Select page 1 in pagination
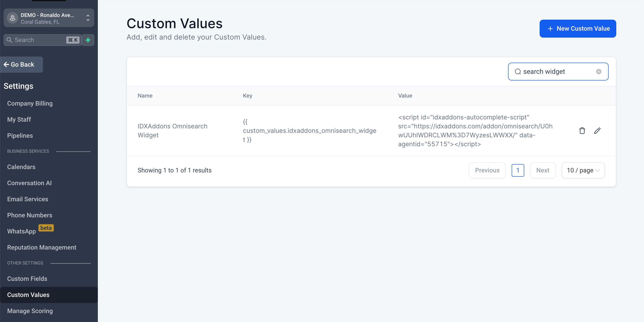644x322 pixels. [x=518, y=170]
